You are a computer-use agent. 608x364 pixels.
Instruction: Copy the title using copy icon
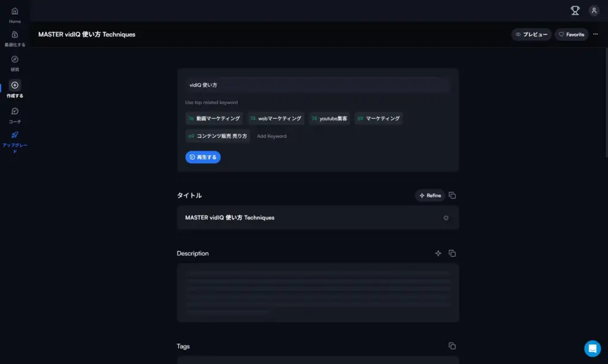pyautogui.click(x=452, y=195)
